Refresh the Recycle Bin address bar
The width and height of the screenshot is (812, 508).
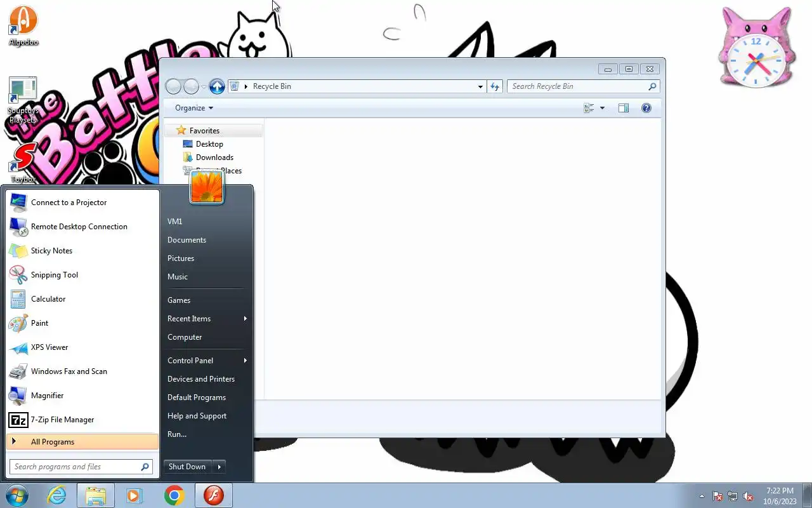coord(495,86)
